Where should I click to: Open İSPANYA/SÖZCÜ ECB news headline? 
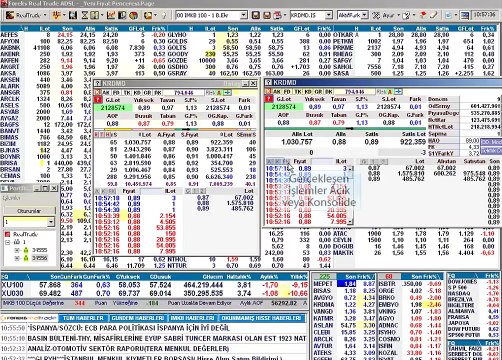(128, 328)
